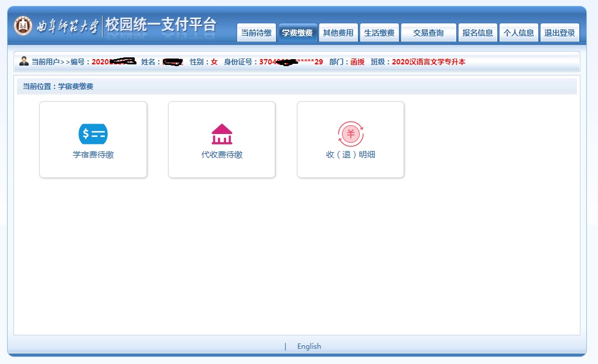The image size is (598, 364).
Task: Click the 当前位置：学宿费缴费 breadcrumb
Action: 58,87
